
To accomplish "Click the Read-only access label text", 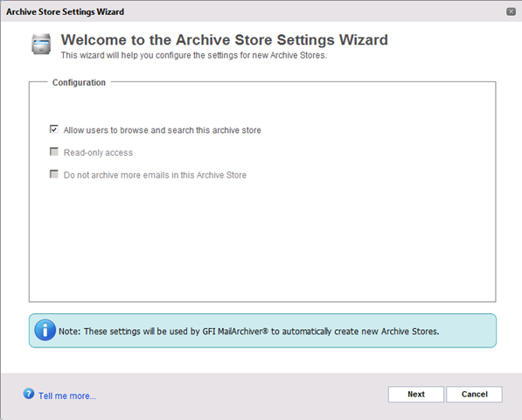I will point(98,152).
